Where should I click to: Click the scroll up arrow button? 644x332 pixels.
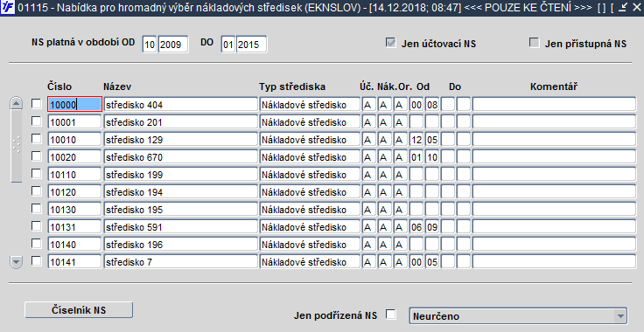click(16, 103)
